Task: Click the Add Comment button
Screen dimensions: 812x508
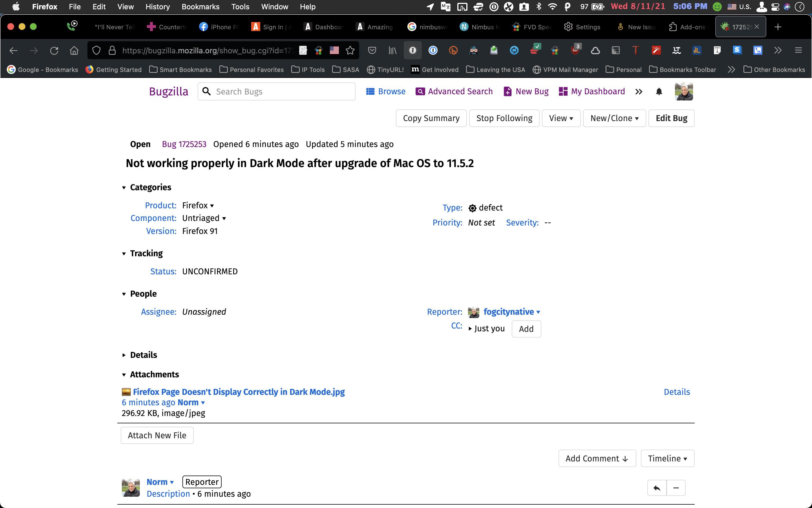Action: [597, 458]
